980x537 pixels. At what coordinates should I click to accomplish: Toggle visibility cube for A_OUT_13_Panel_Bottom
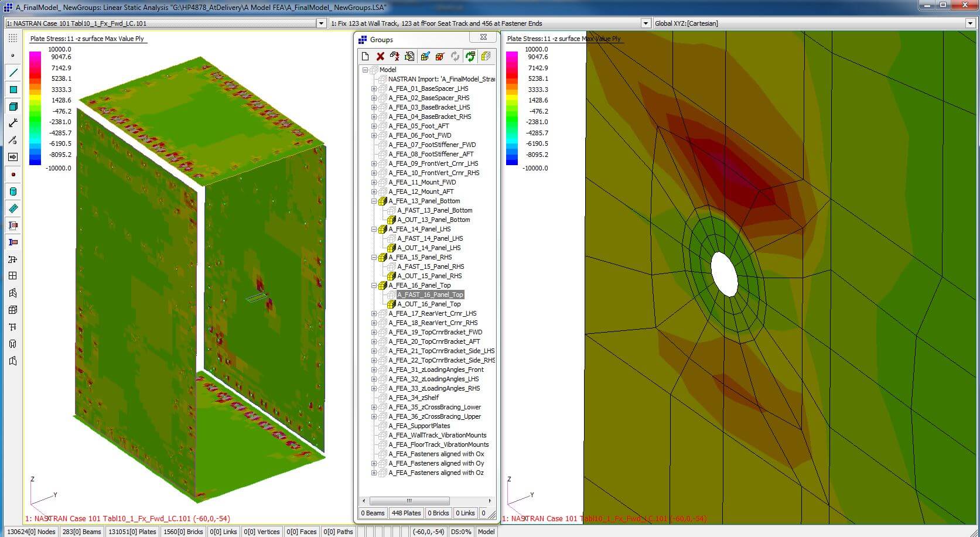[x=391, y=220]
